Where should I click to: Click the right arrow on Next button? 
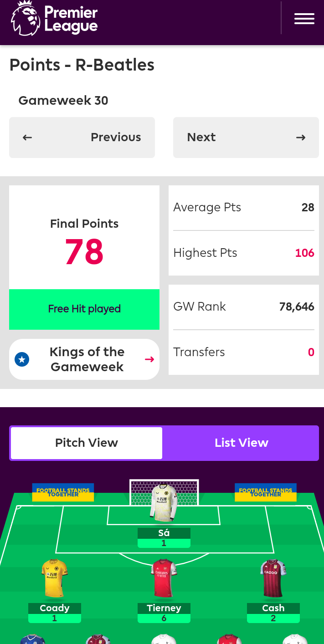coord(301,138)
